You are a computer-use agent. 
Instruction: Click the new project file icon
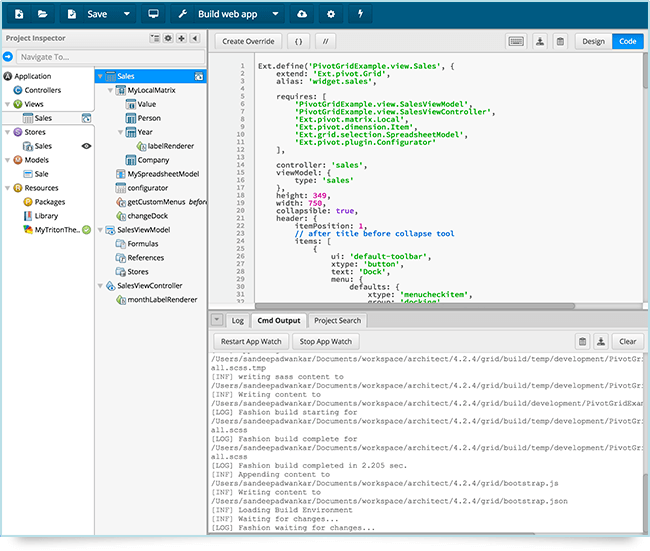click(x=19, y=14)
